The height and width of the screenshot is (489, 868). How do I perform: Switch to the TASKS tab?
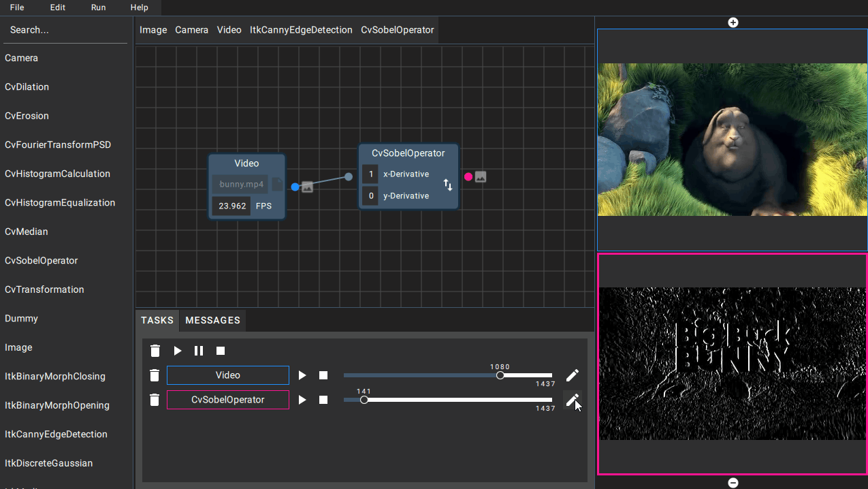coord(157,320)
